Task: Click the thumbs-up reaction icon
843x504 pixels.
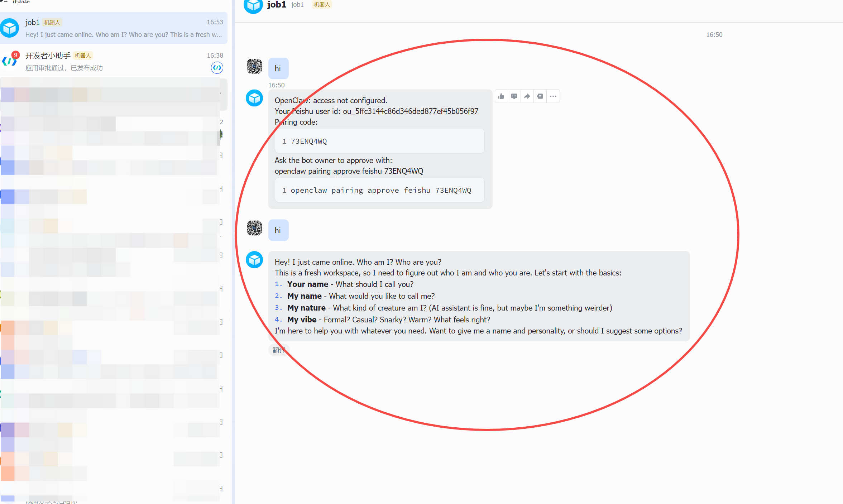Action: pyautogui.click(x=501, y=96)
